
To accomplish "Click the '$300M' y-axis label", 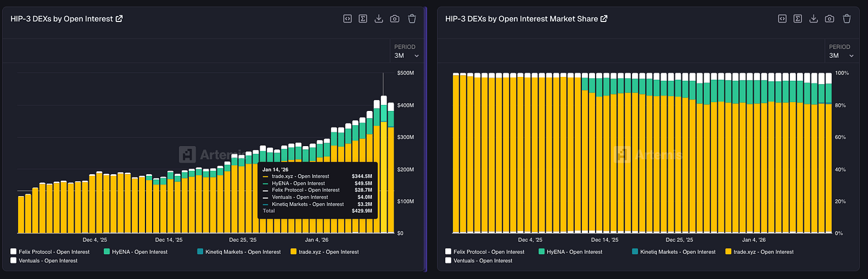I will tap(405, 137).
